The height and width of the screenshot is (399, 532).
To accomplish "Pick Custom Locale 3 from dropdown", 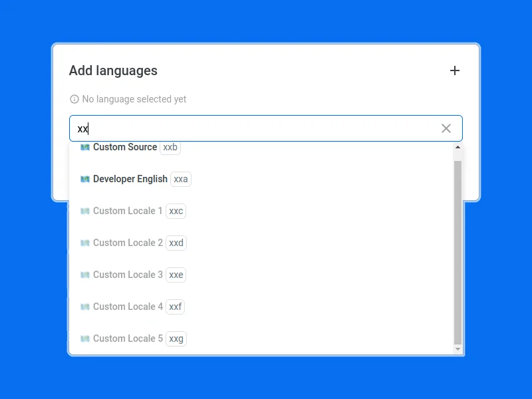I will [x=128, y=275].
